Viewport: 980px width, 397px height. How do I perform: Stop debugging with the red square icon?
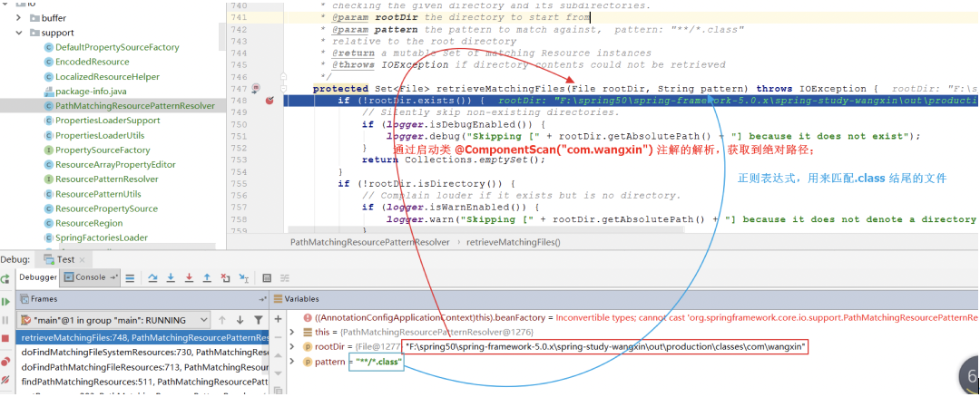click(x=5, y=339)
